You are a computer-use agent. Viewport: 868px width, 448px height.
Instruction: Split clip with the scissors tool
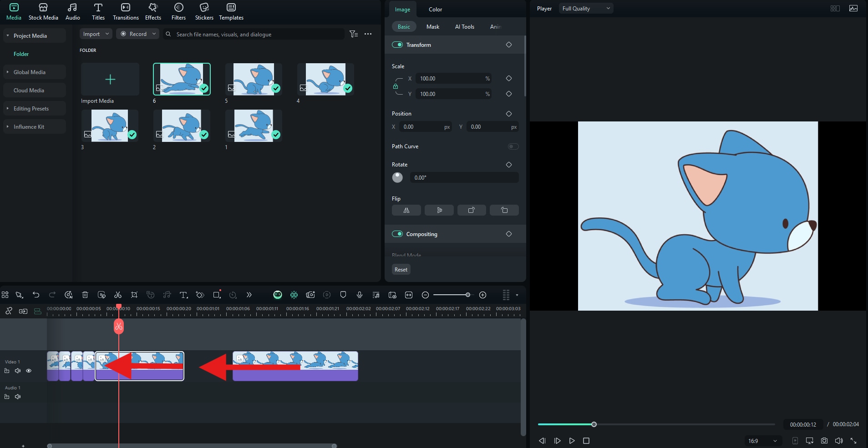click(118, 295)
